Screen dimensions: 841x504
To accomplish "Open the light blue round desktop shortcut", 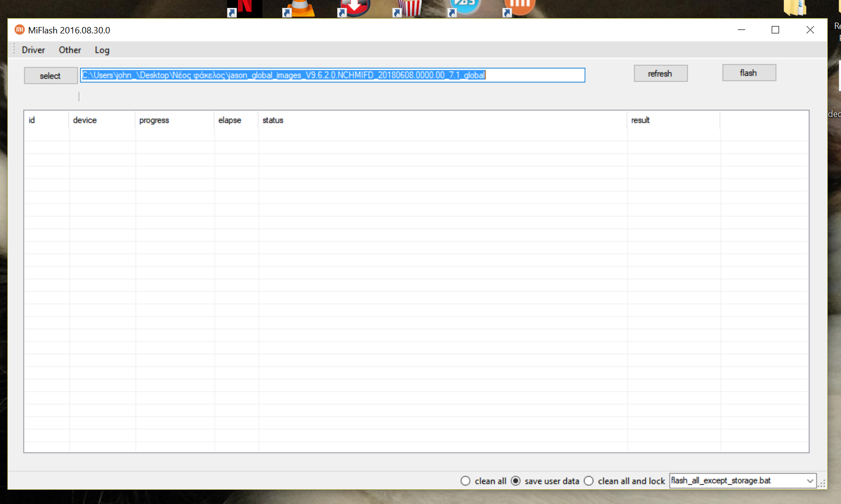I will (464, 8).
